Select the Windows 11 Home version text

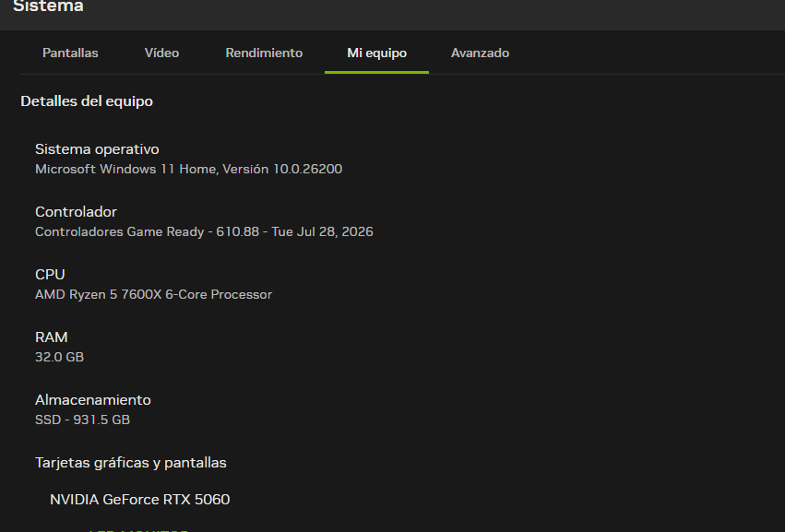[x=189, y=169]
